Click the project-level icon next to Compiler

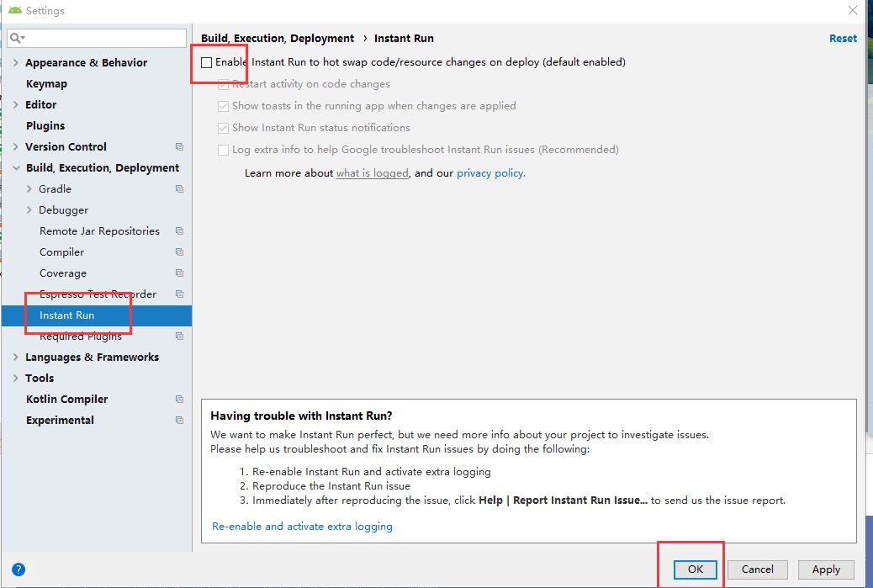[x=179, y=252]
